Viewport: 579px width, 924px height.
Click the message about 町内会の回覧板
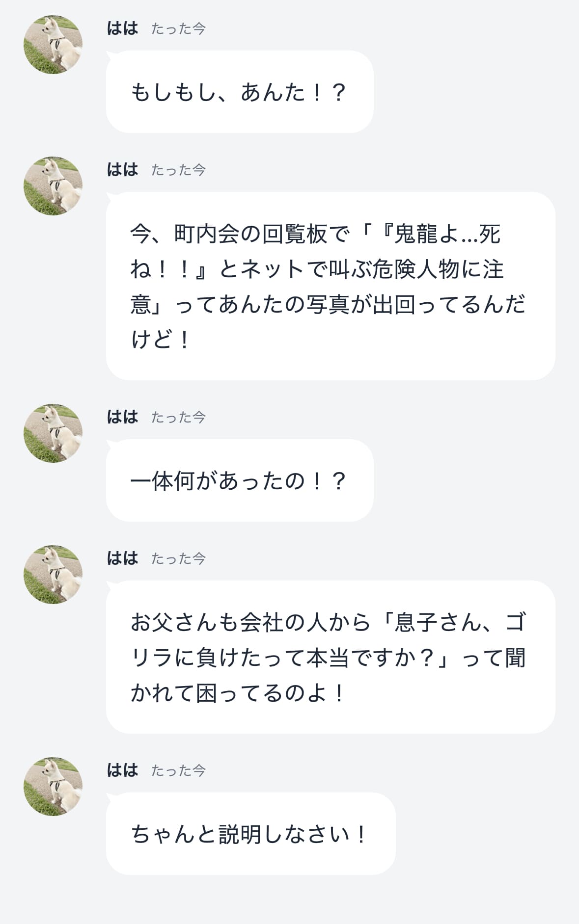(x=330, y=286)
